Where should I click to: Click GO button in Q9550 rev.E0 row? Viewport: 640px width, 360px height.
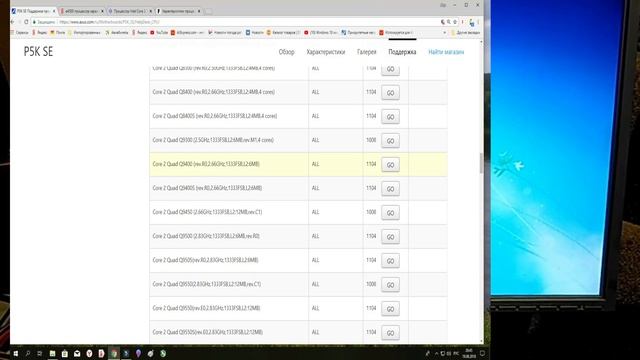point(390,309)
